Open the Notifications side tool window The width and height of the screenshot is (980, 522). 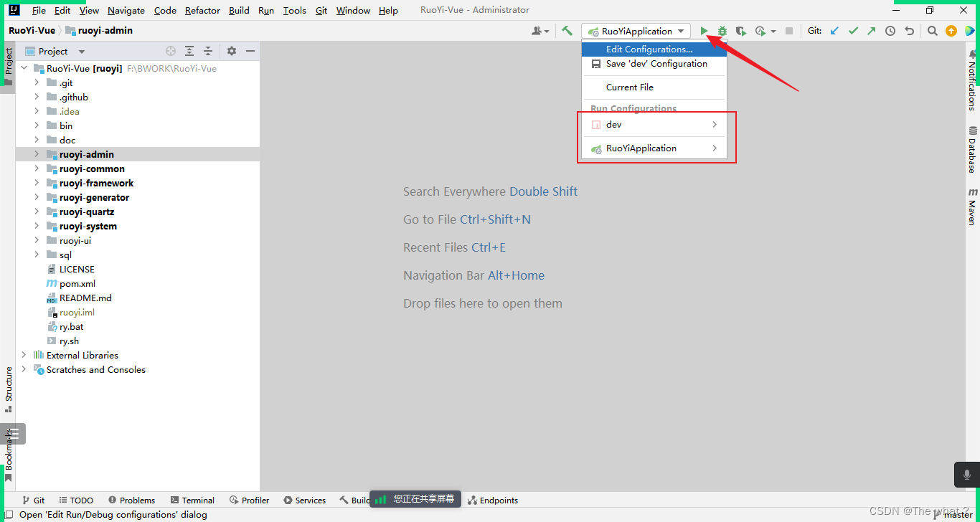(973, 80)
